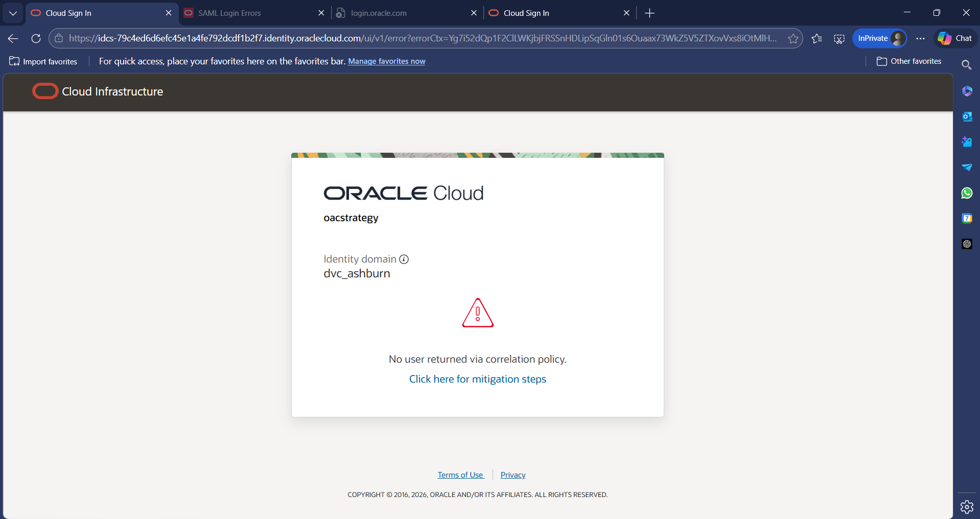Open Outlook in the sidebar
This screenshot has height=519, width=980.
(967, 116)
